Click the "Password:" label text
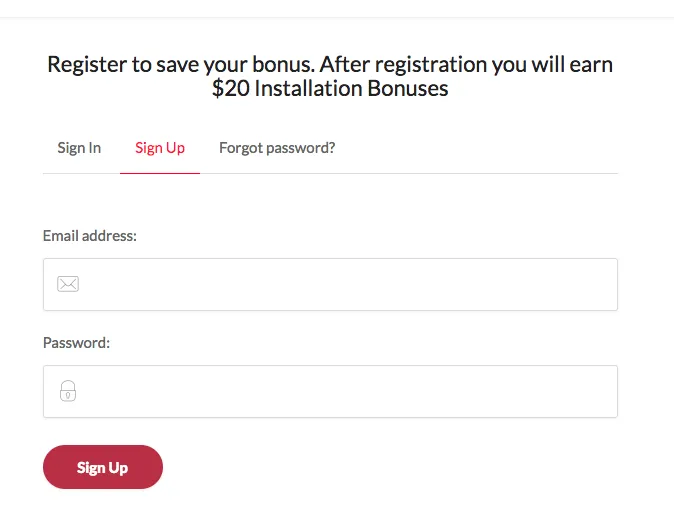The height and width of the screenshot is (520, 674). (76, 342)
